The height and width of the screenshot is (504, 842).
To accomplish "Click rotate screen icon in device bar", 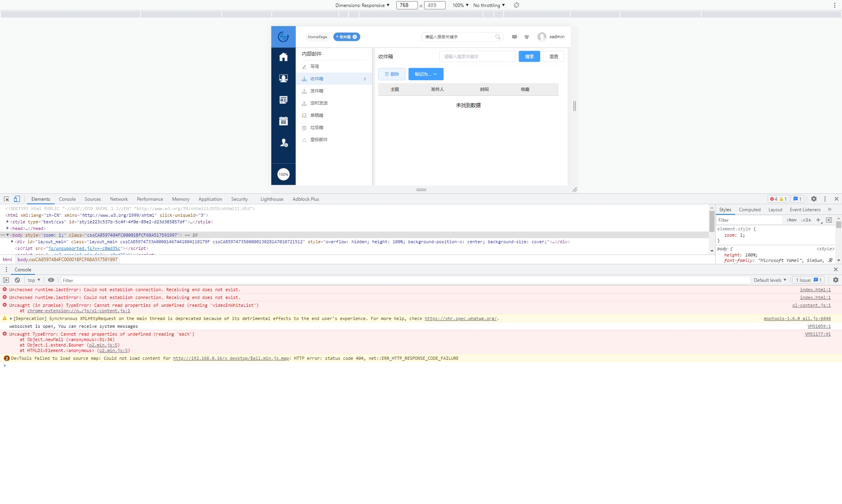I will 517,5.
